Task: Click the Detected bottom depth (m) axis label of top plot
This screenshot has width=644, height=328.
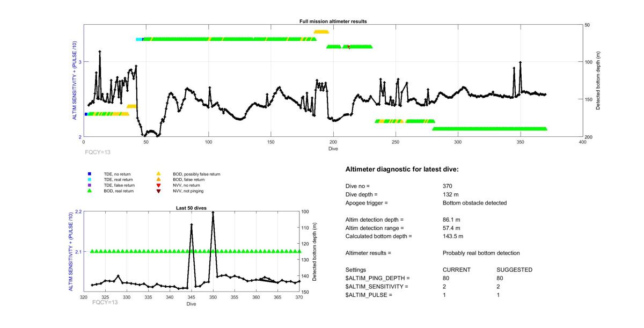Action: (x=598, y=81)
